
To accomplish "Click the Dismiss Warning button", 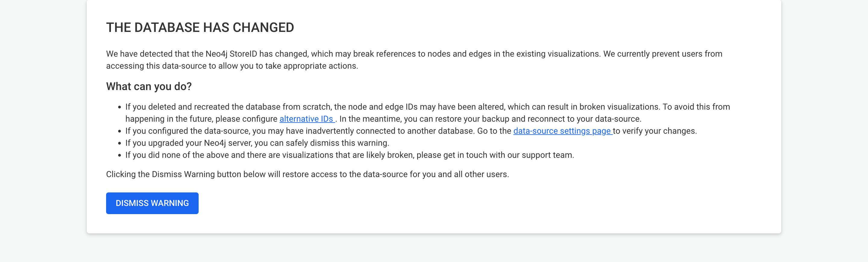I will (x=152, y=203).
